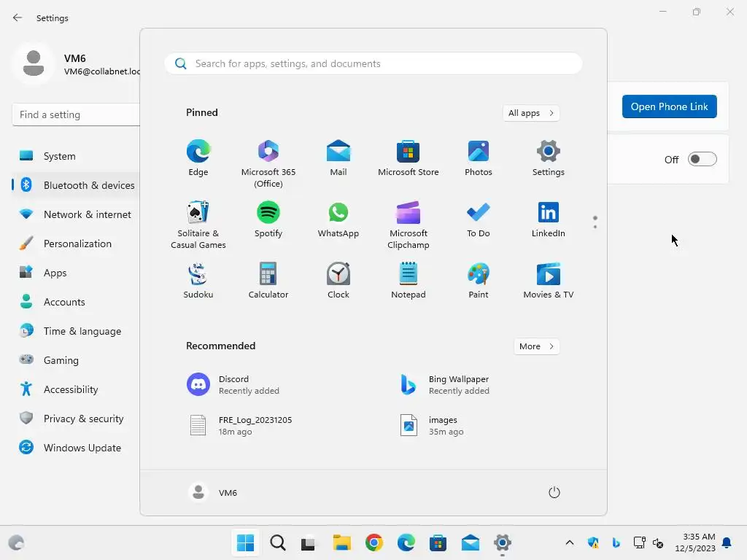Open the Paint app
This screenshot has height=560, width=747.
click(x=479, y=281)
